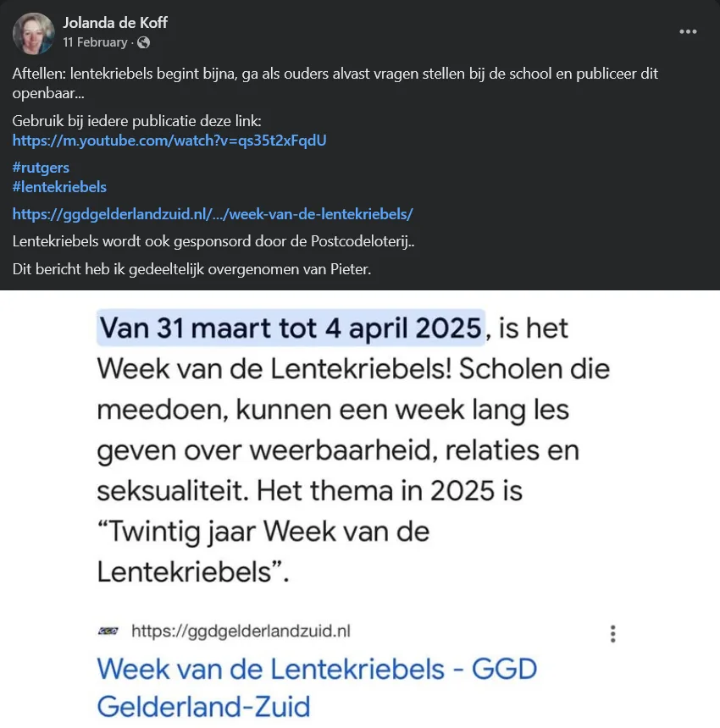Click the GGD favicon in search result
Screen dimensions: 720x728
[x=108, y=631]
